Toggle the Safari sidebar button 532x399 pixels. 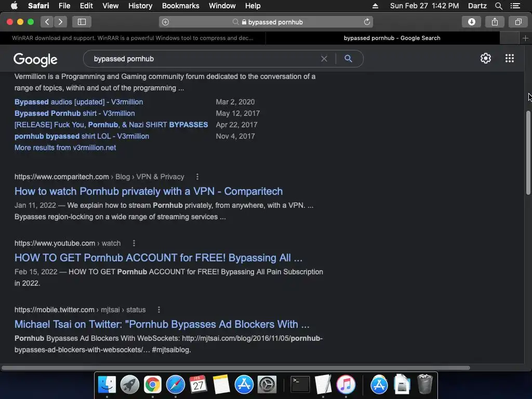[x=82, y=22]
